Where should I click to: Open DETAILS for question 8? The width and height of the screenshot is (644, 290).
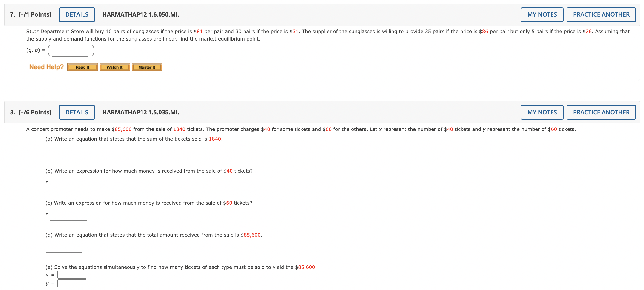[77, 112]
